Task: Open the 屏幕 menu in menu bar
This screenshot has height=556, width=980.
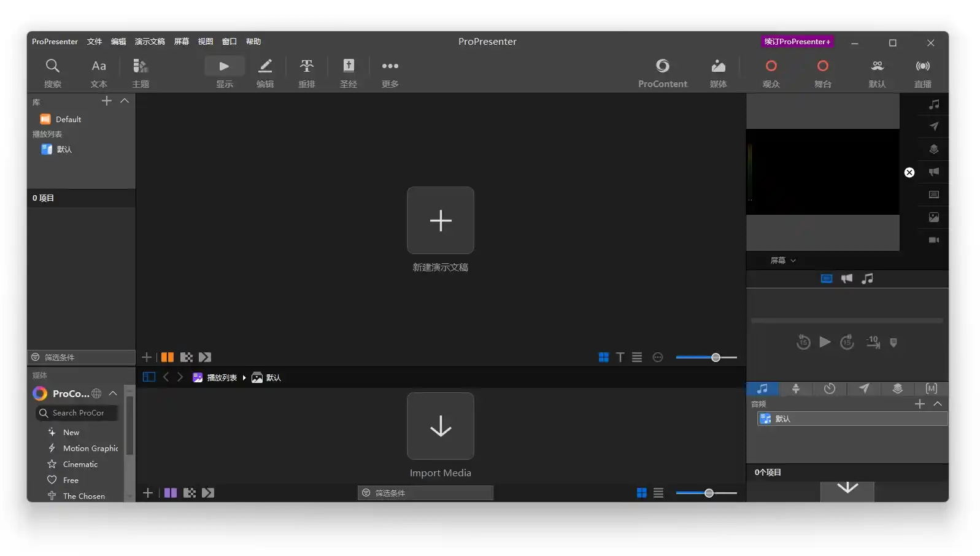Action: [x=182, y=42]
